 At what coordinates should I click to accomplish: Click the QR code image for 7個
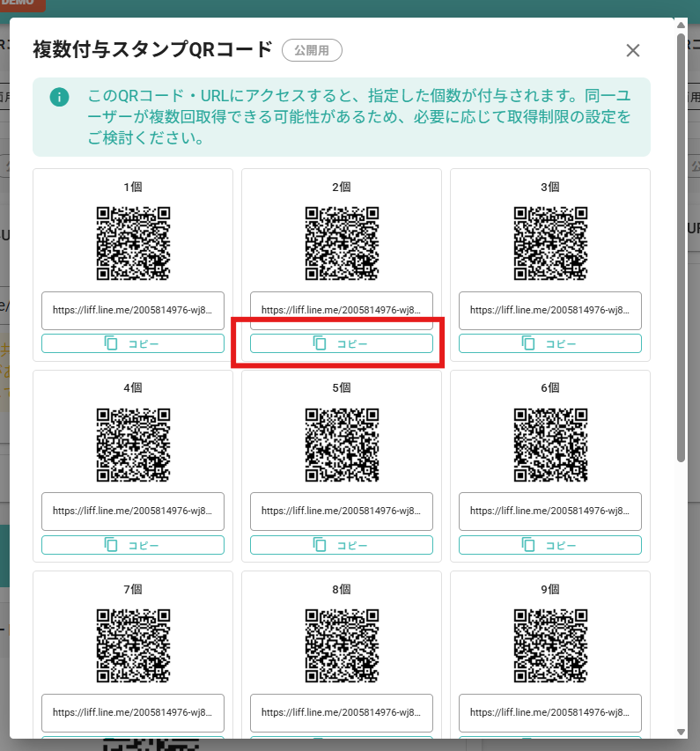point(133,645)
